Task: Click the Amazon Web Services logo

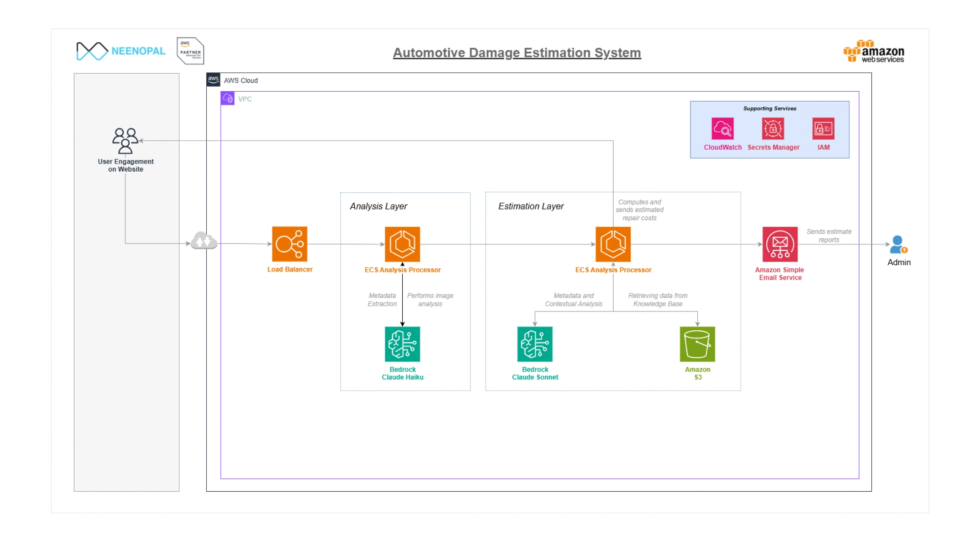Action: 873,52
